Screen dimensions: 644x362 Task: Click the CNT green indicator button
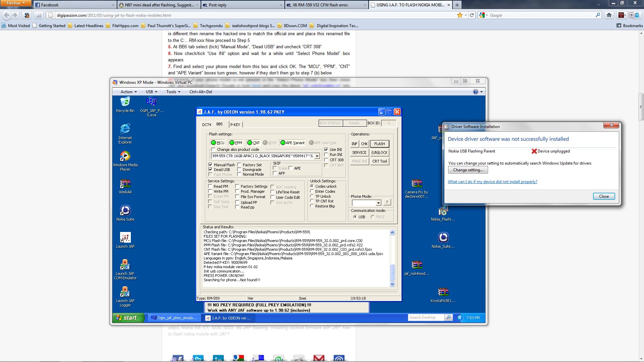(253, 143)
